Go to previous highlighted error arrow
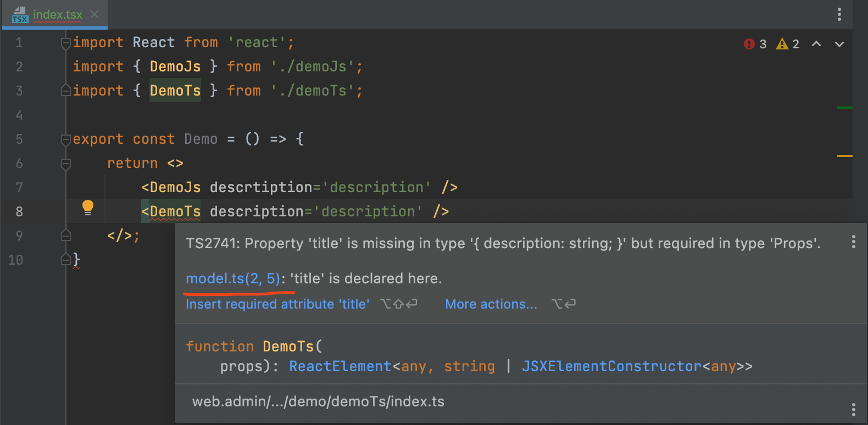This screenshot has width=868, height=425. [816, 44]
